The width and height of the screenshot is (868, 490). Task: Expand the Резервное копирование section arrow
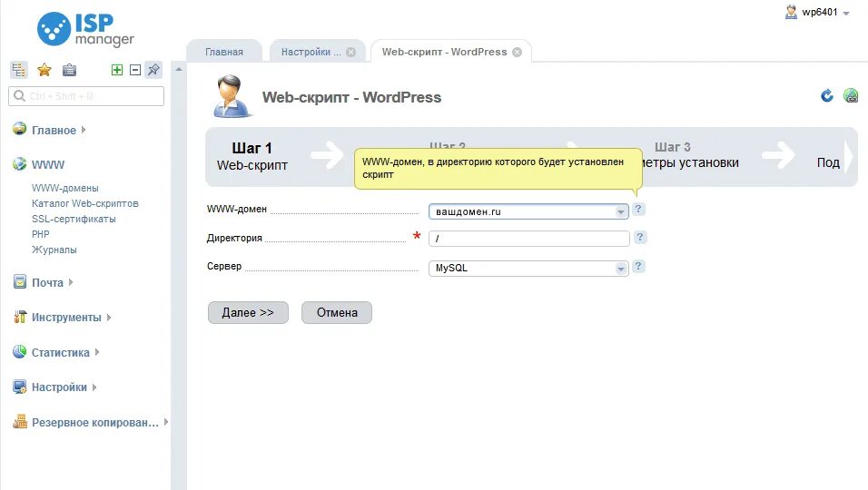click(x=165, y=422)
